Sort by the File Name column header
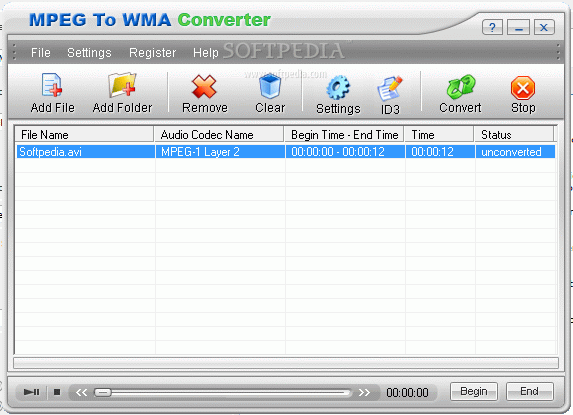This screenshot has height=415, width=573. pyautogui.click(x=84, y=134)
